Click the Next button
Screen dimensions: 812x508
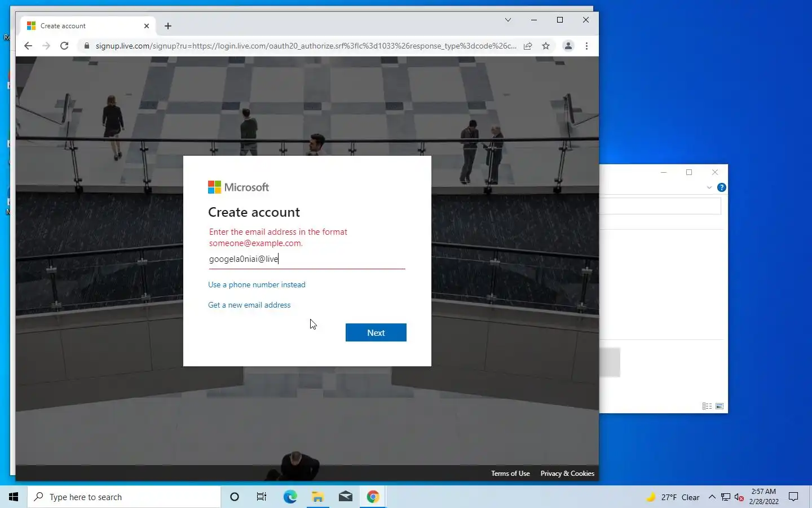coord(376,332)
